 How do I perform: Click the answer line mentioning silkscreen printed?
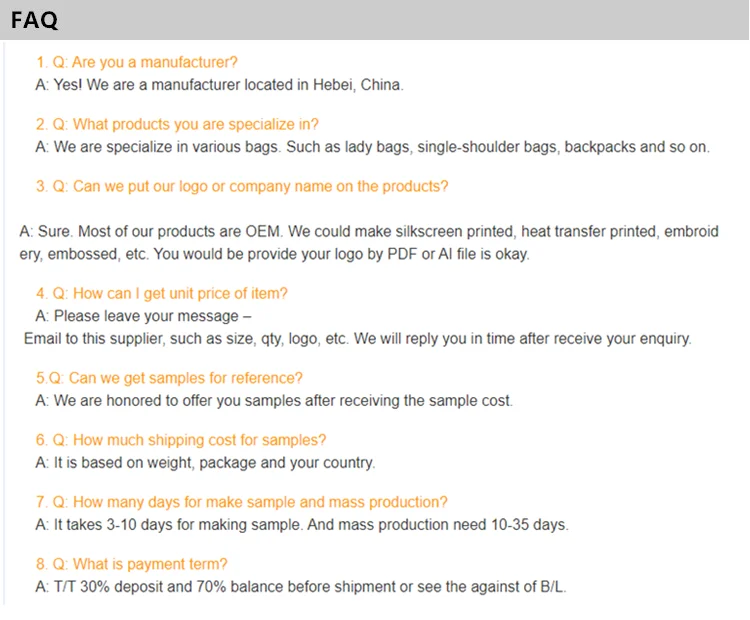coord(369,232)
